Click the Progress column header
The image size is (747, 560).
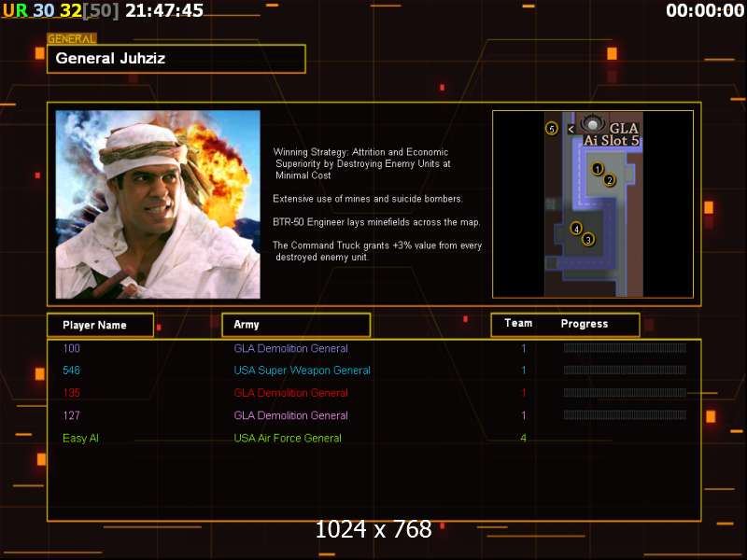pos(585,324)
